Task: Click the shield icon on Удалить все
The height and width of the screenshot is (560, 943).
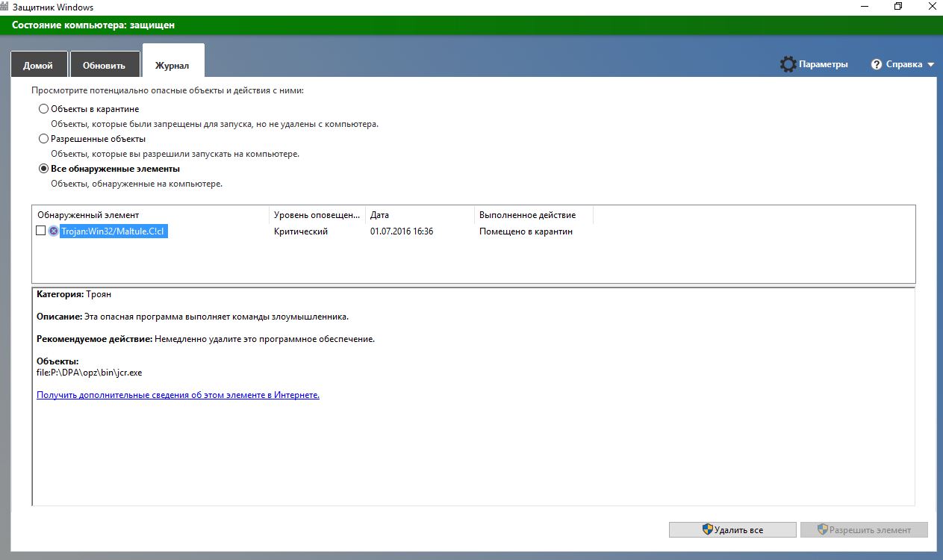Action: [x=707, y=529]
